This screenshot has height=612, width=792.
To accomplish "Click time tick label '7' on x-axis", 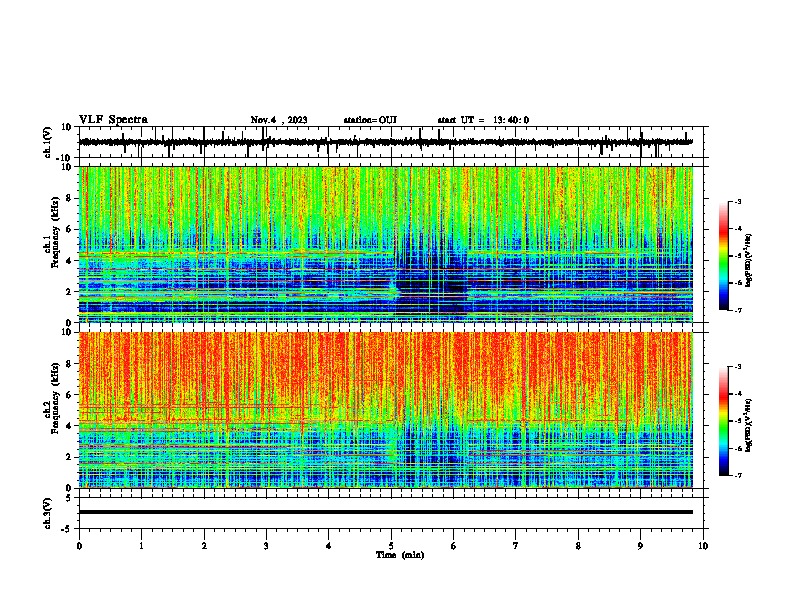I will (516, 546).
